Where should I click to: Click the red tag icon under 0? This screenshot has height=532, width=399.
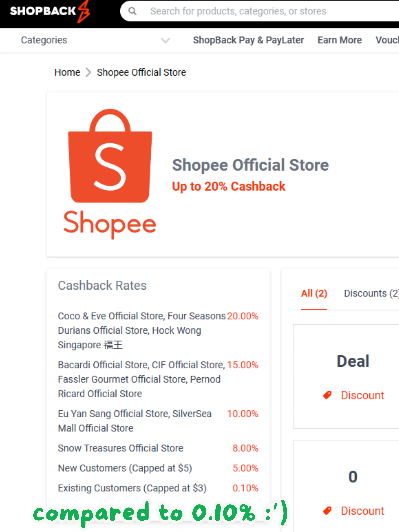pyautogui.click(x=327, y=510)
